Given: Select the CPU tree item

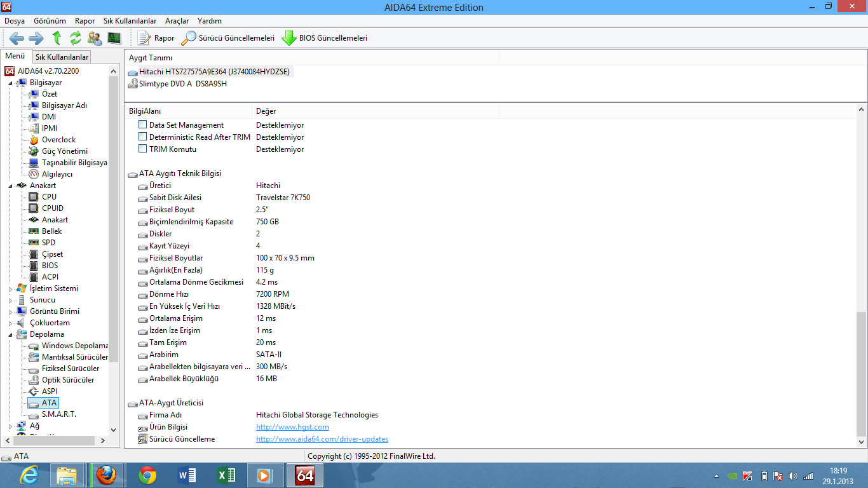Looking at the screenshot, I should pyautogui.click(x=50, y=197).
